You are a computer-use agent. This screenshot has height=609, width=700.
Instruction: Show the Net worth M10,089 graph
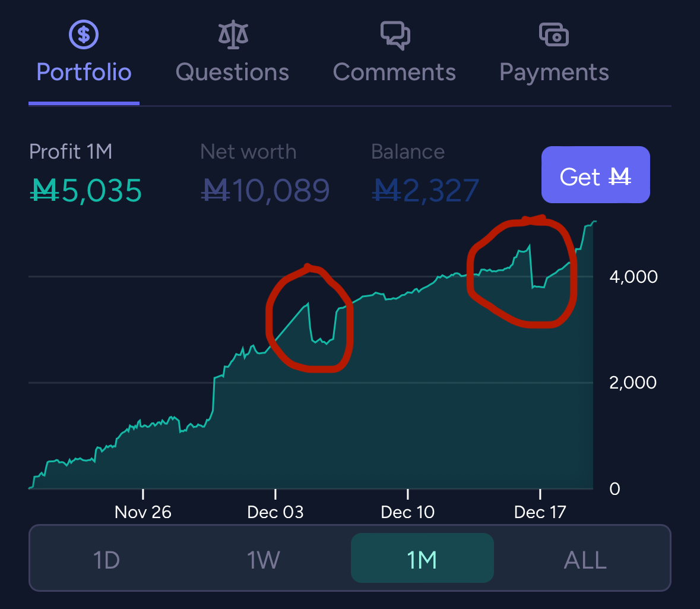[265, 191]
